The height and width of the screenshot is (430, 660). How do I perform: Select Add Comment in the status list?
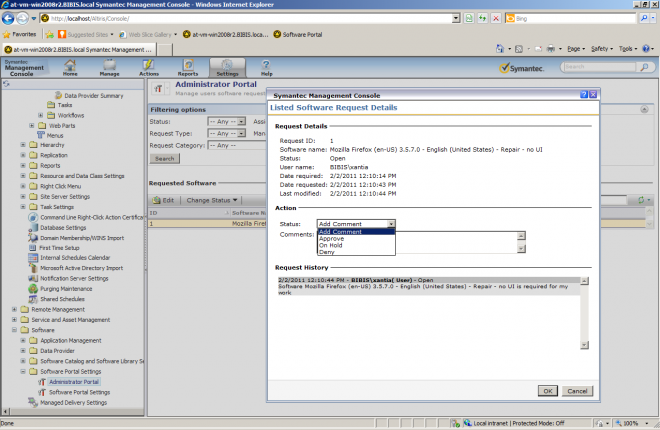pyautogui.click(x=356, y=232)
